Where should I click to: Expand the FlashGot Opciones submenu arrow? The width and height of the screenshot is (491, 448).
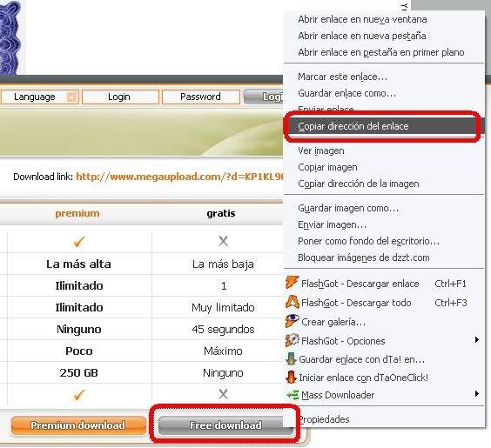point(476,340)
